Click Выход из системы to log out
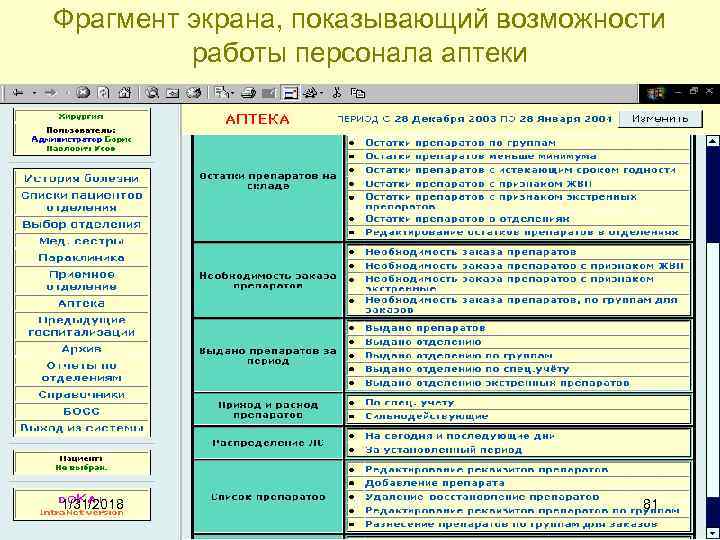Viewport: 720px width, 540px height. [82, 428]
